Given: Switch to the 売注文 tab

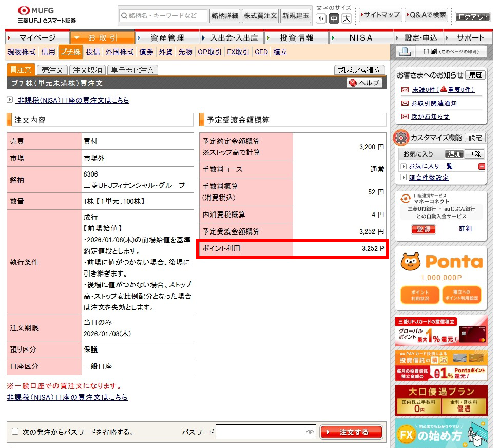Looking at the screenshot, I should 52,70.
